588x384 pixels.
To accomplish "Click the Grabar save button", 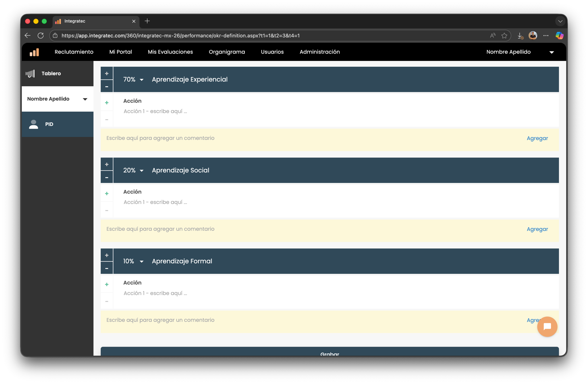I will coord(330,351).
